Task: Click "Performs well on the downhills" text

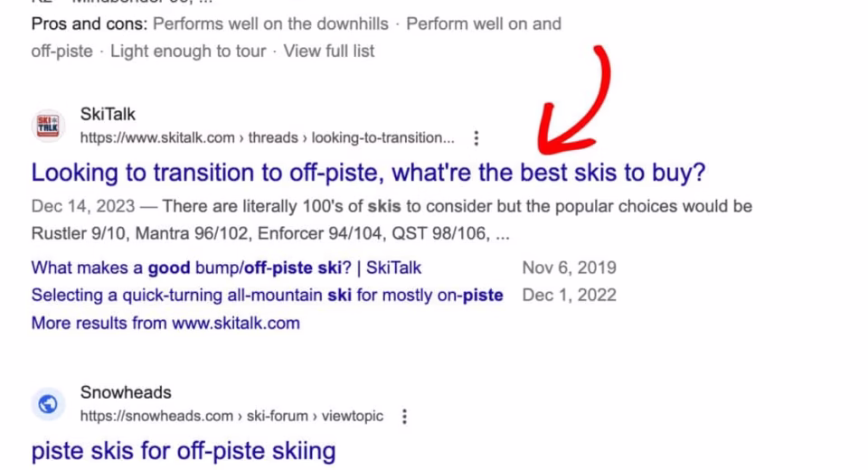Action: coord(270,23)
